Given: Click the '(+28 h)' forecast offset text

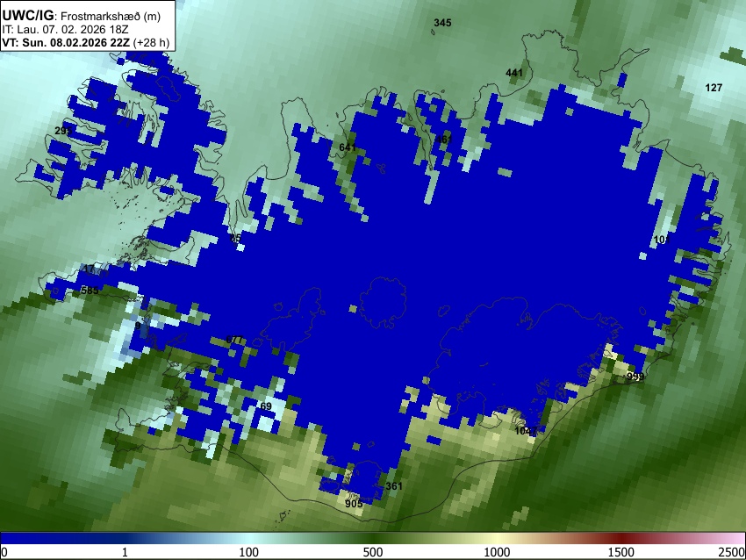Looking at the screenshot, I should pyautogui.click(x=151, y=42).
